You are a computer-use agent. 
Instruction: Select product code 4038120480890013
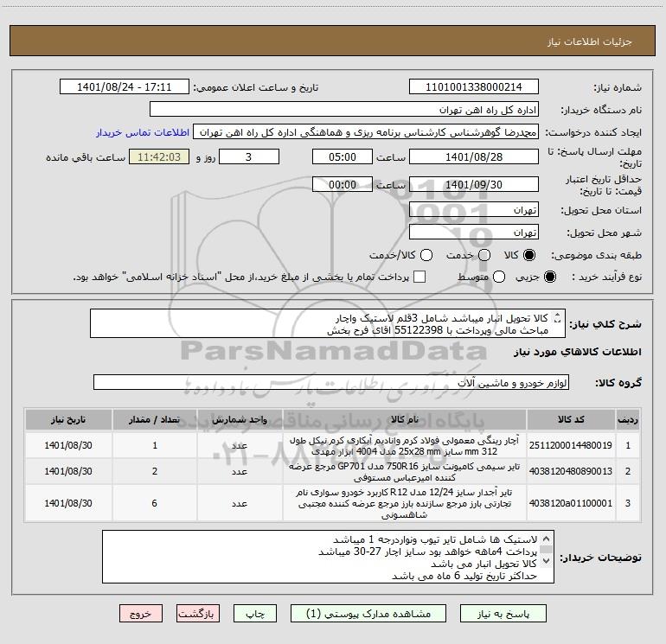point(571,471)
